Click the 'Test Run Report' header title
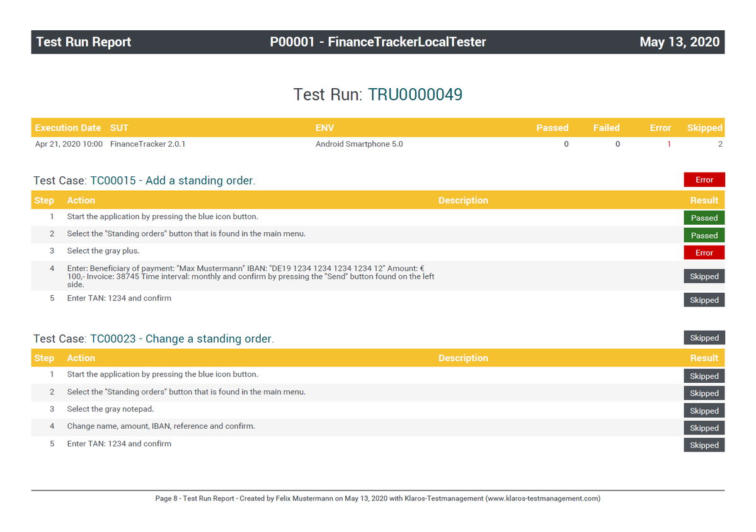This screenshot has width=756, height=532. point(84,42)
